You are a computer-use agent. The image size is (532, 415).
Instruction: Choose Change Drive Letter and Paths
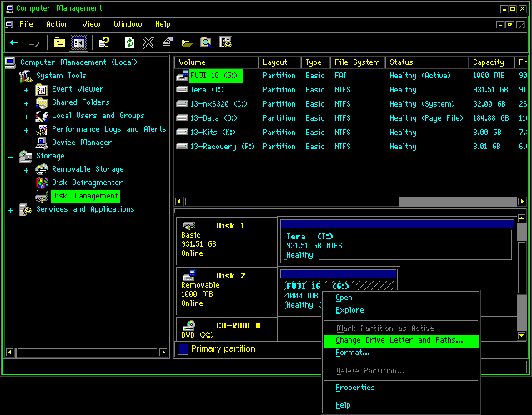(399, 341)
